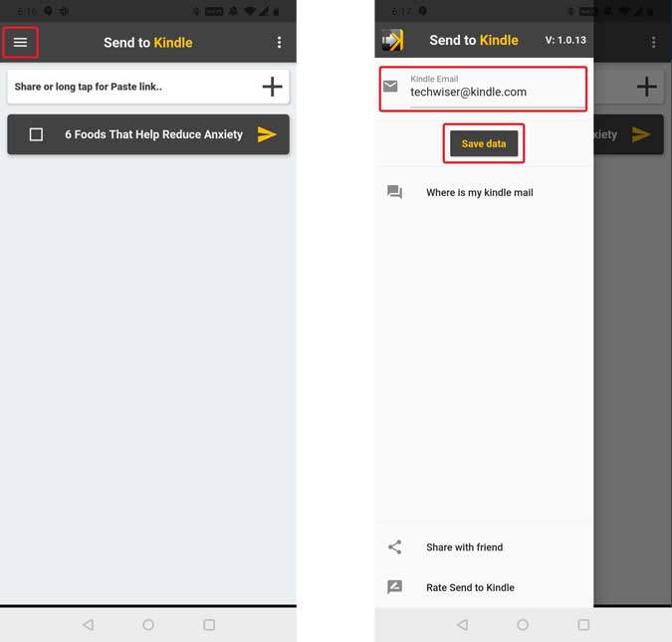Tap the share icon in drawer
The width and height of the screenshot is (672, 642).
coord(394,547)
